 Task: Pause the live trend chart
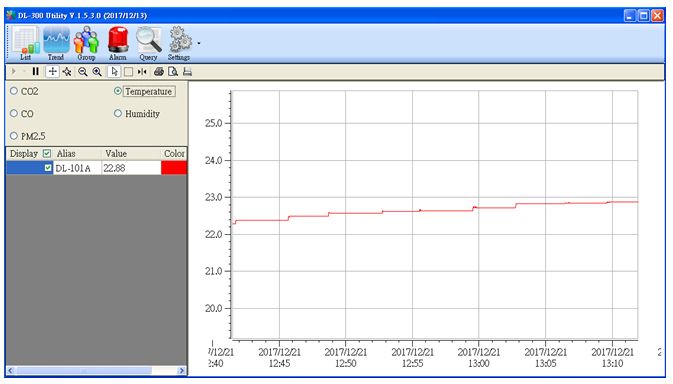coord(36,72)
